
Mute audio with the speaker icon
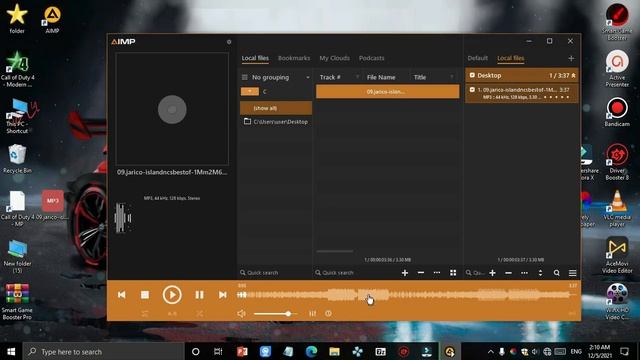[x=241, y=313]
